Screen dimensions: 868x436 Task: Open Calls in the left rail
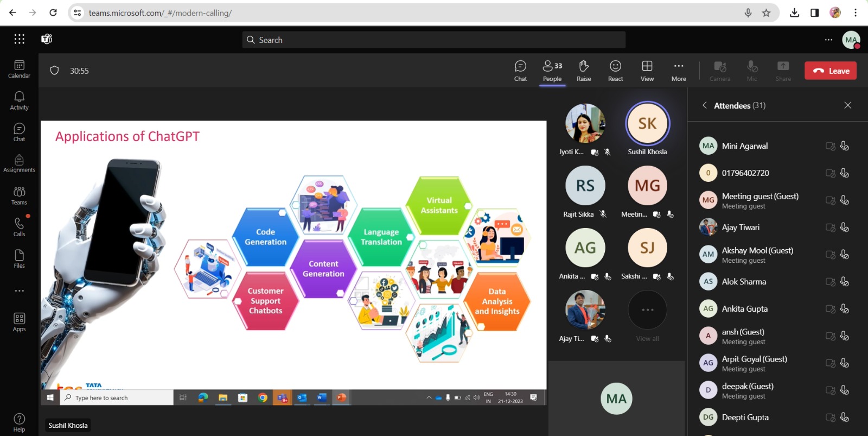click(19, 227)
